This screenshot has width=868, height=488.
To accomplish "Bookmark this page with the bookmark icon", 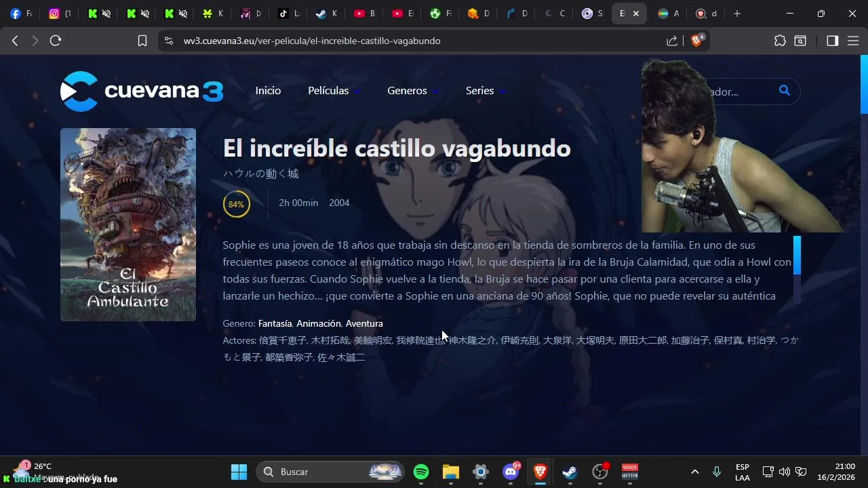I will 142,41.
